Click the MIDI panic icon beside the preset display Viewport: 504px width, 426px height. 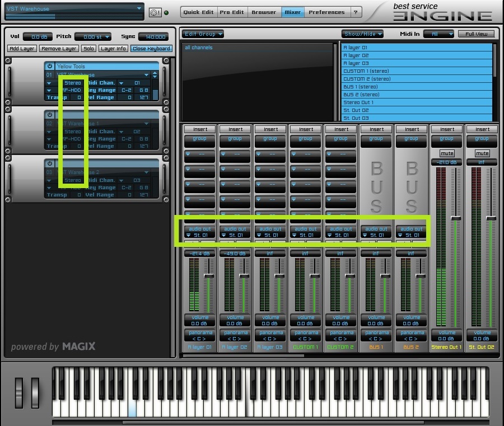pos(155,12)
